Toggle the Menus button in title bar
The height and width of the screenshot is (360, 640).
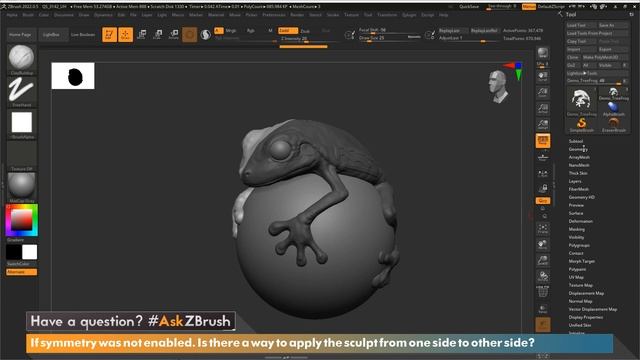click(529, 7)
